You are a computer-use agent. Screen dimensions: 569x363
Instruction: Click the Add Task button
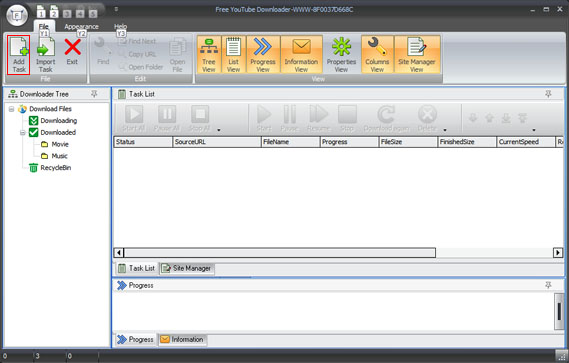[x=19, y=55]
